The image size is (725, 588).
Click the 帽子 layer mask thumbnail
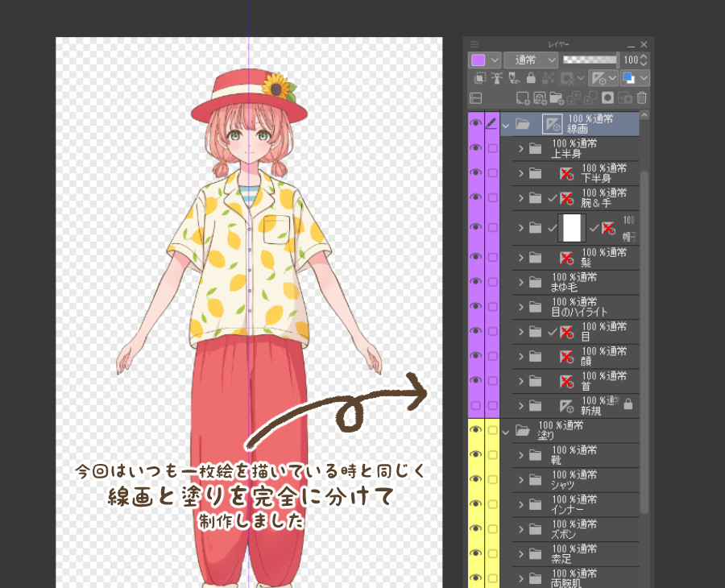[x=572, y=228]
